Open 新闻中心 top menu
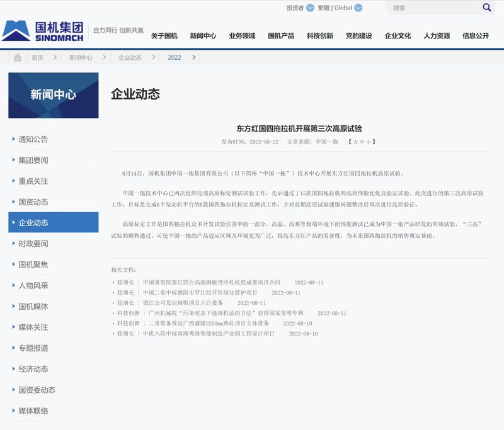The image size is (504, 430). 203,36
